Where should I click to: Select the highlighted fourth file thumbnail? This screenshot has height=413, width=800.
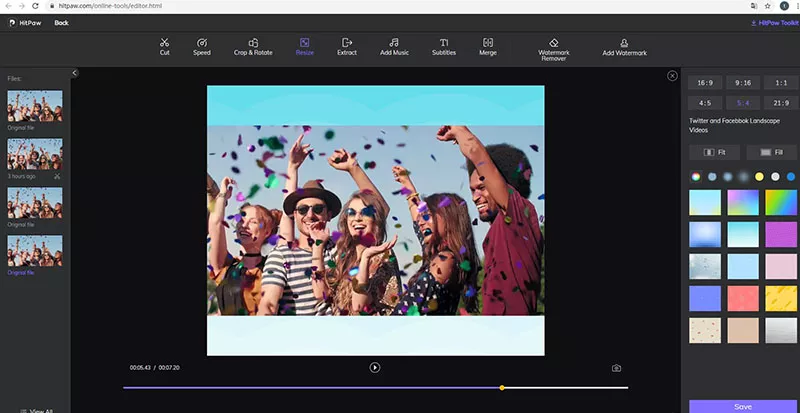point(35,250)
